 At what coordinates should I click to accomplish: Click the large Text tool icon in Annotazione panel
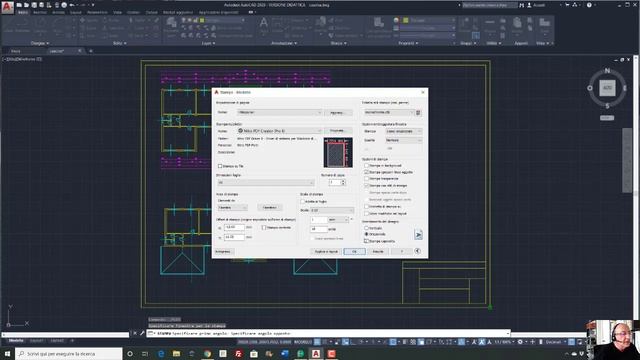coord(264,22)
